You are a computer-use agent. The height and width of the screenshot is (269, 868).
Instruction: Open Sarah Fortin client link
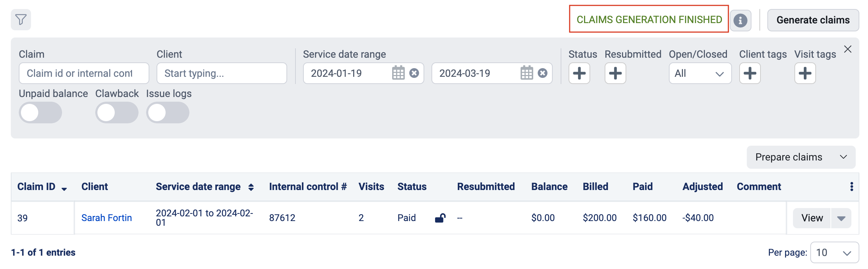(107, 218)
